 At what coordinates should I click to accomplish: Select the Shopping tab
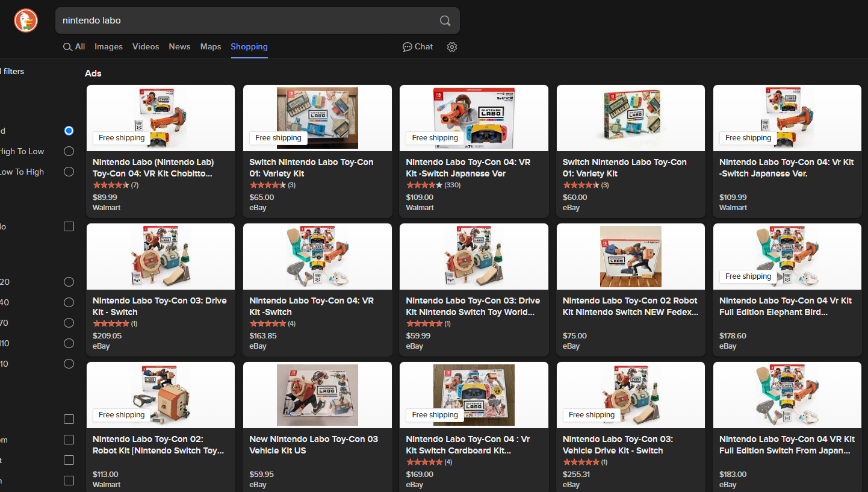[249, 47]
